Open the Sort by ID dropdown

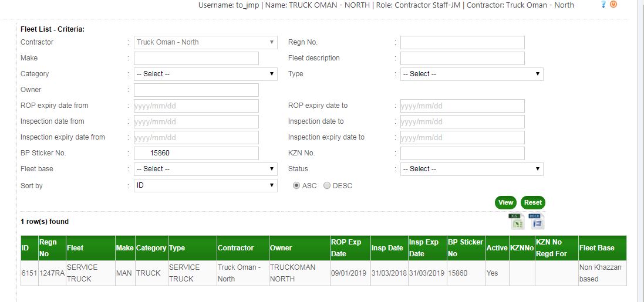click(205, 185)
